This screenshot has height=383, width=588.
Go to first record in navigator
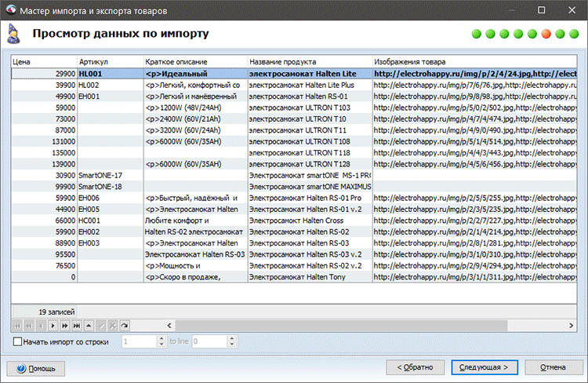click(x=17, y=326)
